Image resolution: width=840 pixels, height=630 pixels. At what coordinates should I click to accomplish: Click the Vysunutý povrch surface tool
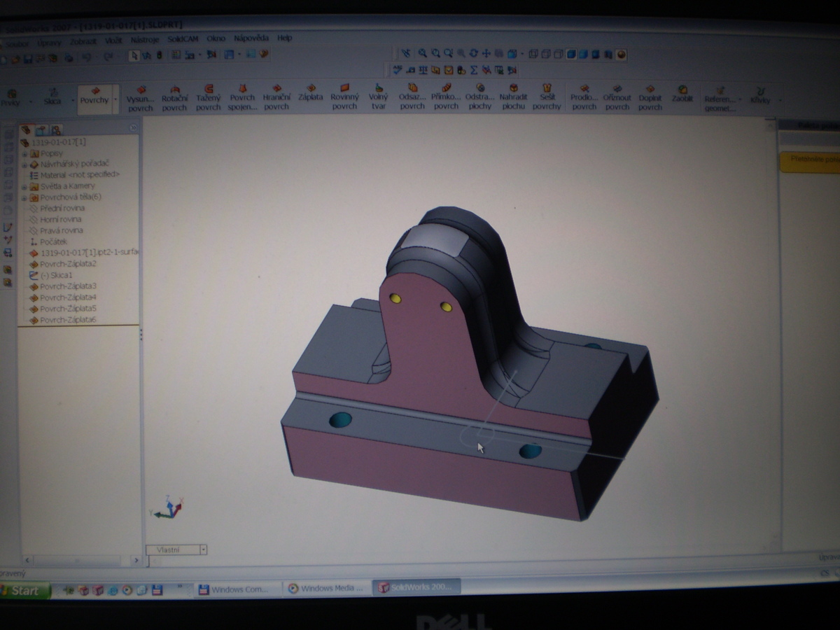[x=140, y=98]
